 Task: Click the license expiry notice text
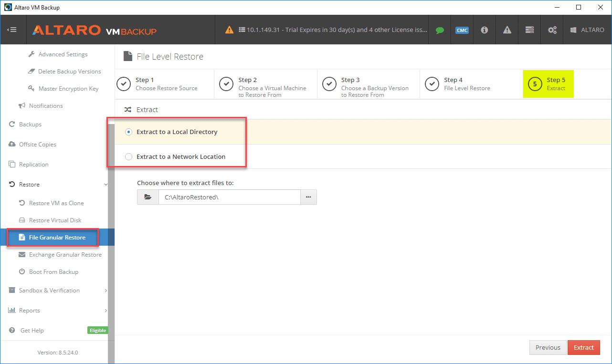point(337,30)
